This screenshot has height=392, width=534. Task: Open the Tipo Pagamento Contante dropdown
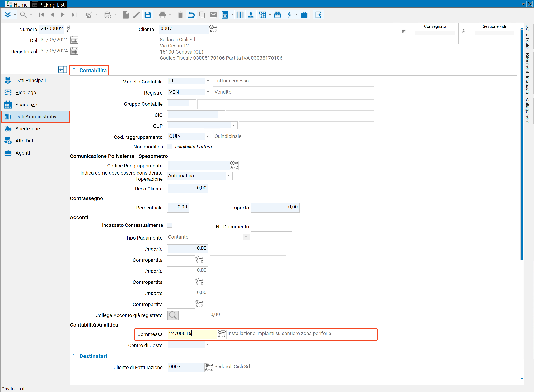coord(246,237)
